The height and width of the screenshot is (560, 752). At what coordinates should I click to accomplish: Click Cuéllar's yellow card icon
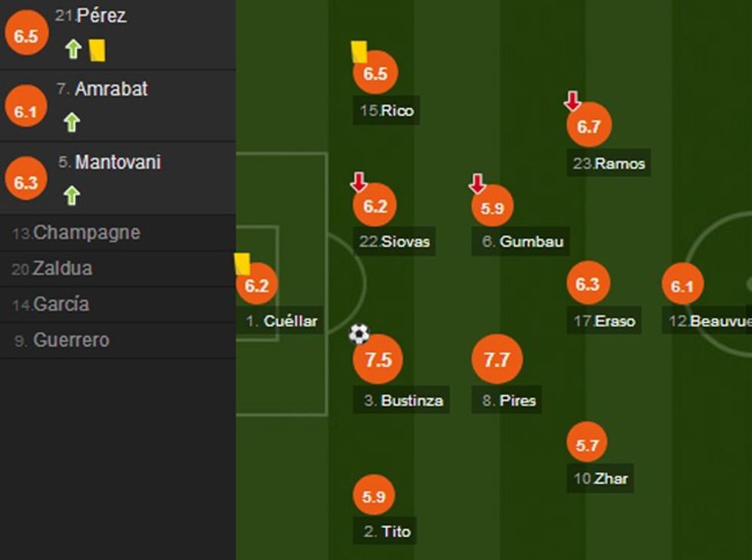242,264
